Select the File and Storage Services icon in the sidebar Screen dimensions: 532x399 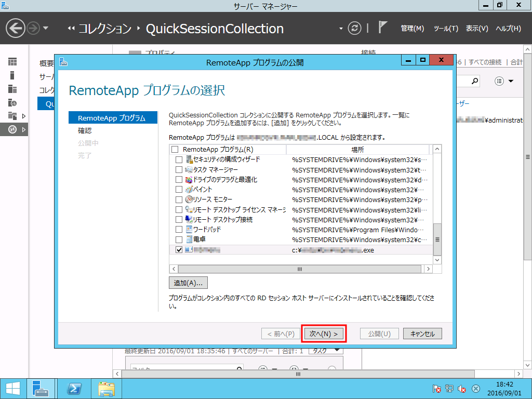(x=12, y=116)
